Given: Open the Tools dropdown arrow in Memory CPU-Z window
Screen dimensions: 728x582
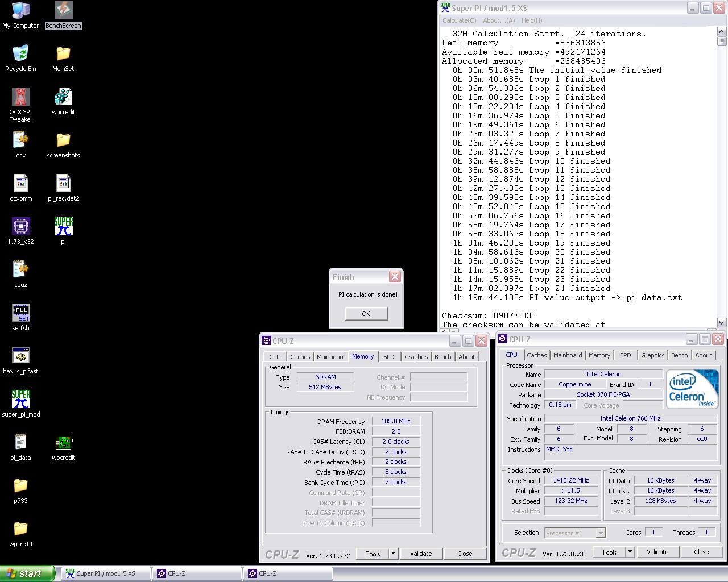Looking at the screenshot, I should pos(393,554).
